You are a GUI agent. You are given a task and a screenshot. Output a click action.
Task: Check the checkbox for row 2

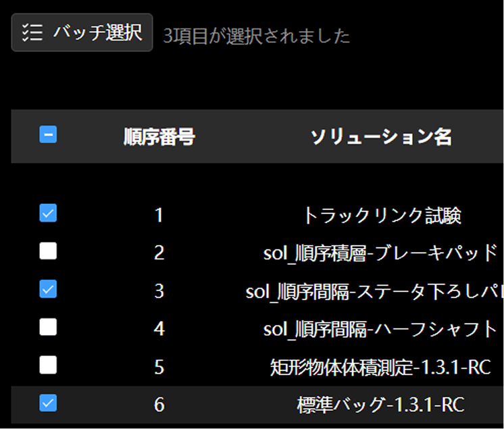[x=48, y=251]
